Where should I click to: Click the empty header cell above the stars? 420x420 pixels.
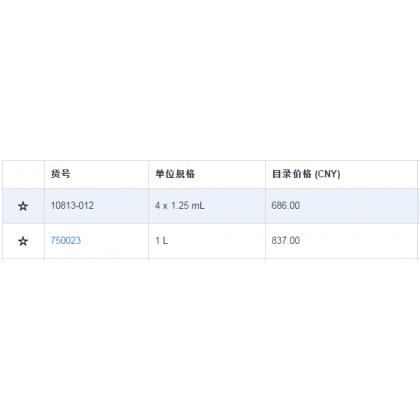23,174
